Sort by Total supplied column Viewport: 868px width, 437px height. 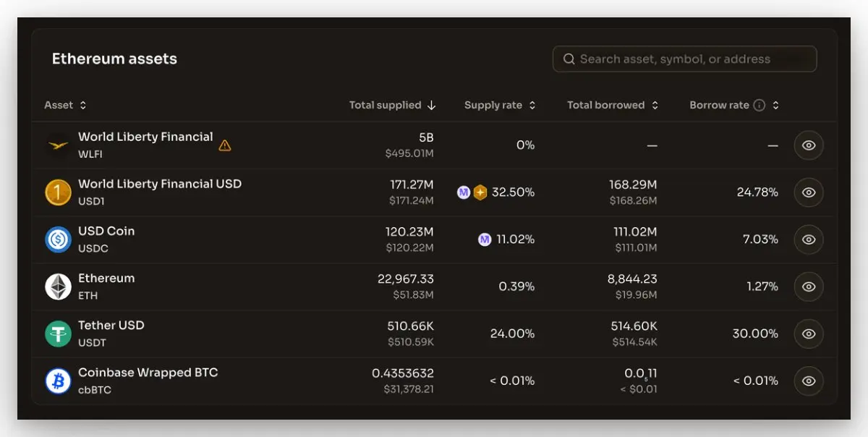392,105
